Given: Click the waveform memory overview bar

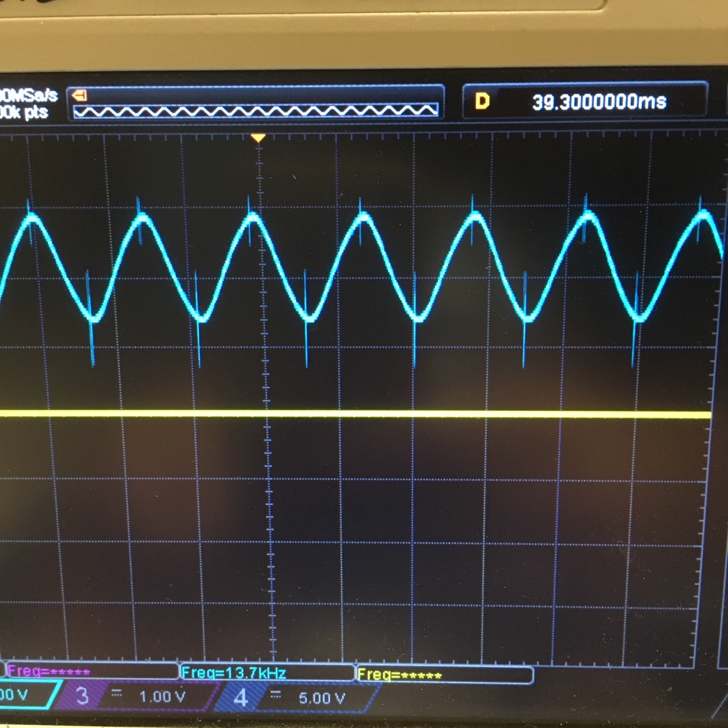Looking at the screenshot, I should tap(256, 111).
